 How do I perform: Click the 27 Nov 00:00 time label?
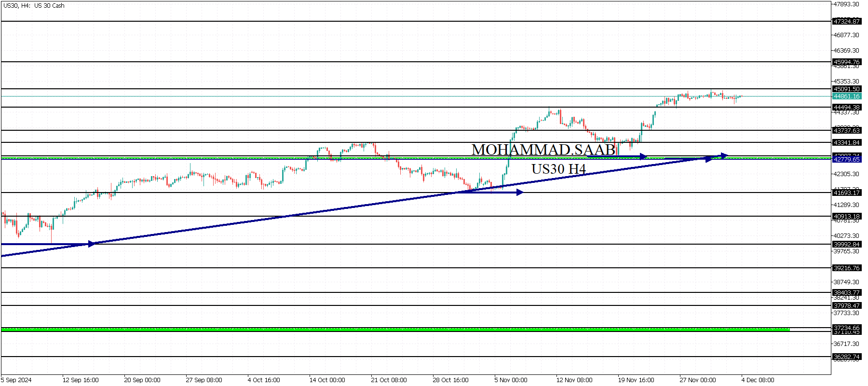pos(698,380)
